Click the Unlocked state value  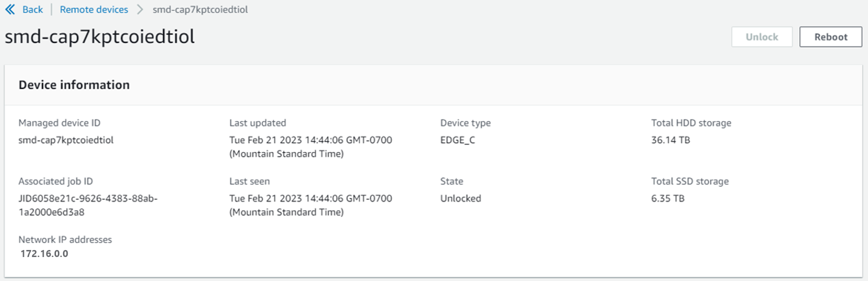pos(461,198)
